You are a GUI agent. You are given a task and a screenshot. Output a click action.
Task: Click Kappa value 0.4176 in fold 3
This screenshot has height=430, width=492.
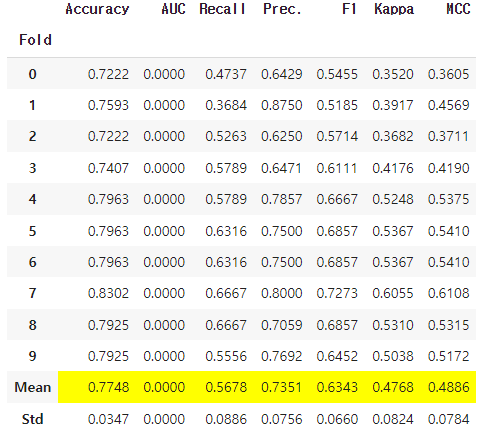pyautogui.click(x=393, y=168)
